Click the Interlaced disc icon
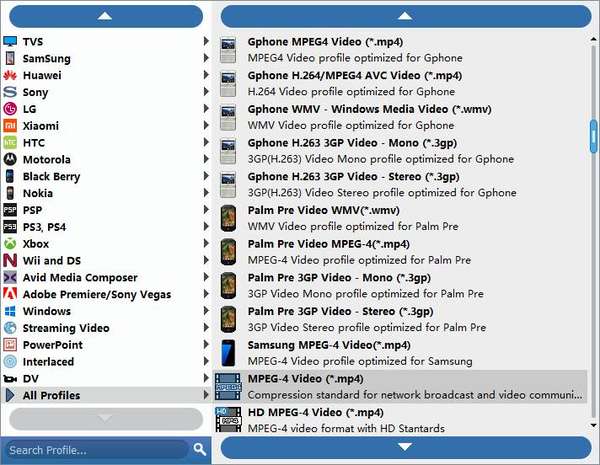This screenshot has height=465, width=600. click(x=10, y=361)
